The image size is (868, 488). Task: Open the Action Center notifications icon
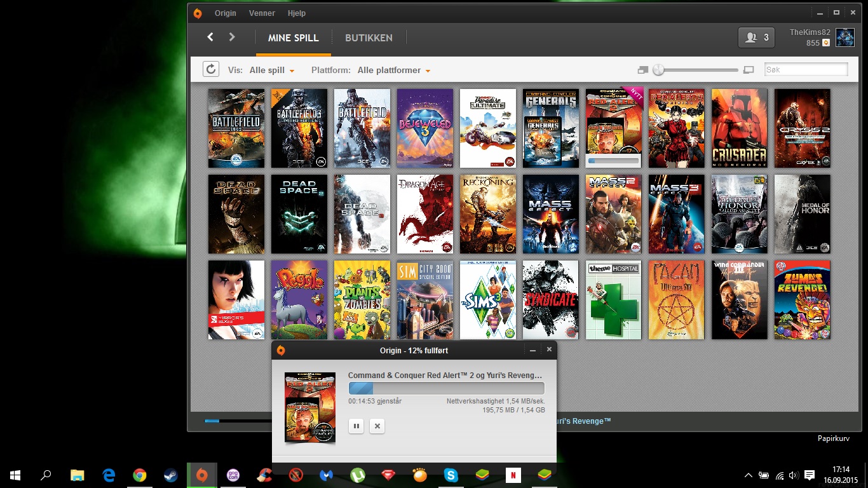tap(810, 475)
